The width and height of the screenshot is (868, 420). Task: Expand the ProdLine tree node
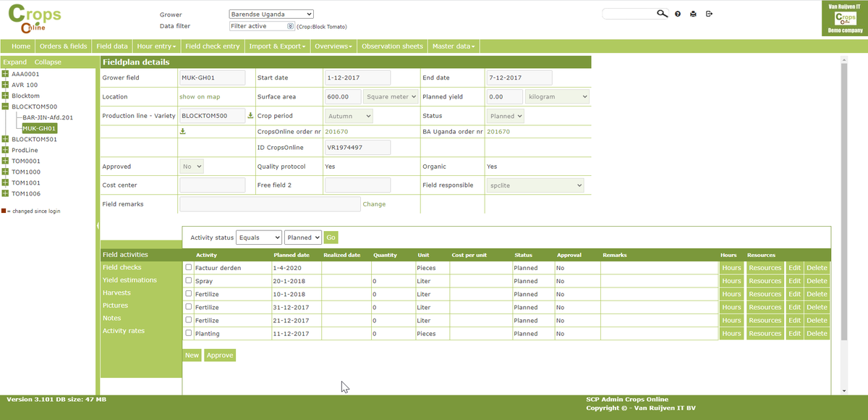[6, 150]
